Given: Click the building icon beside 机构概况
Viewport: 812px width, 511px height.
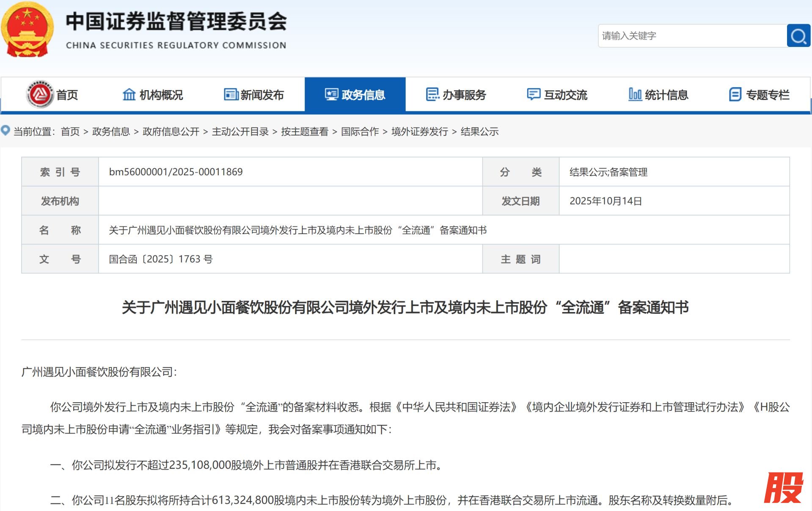Looking at the screenshot, I should tap(129, 94).
